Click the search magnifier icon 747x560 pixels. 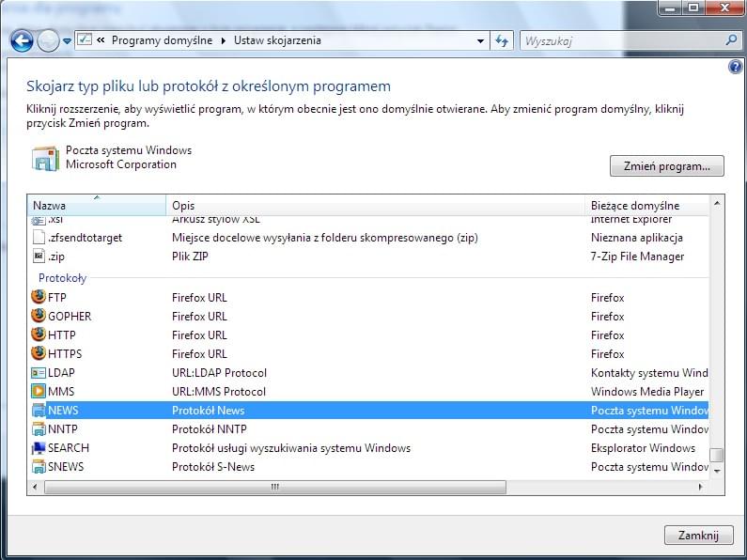[731, 40]
